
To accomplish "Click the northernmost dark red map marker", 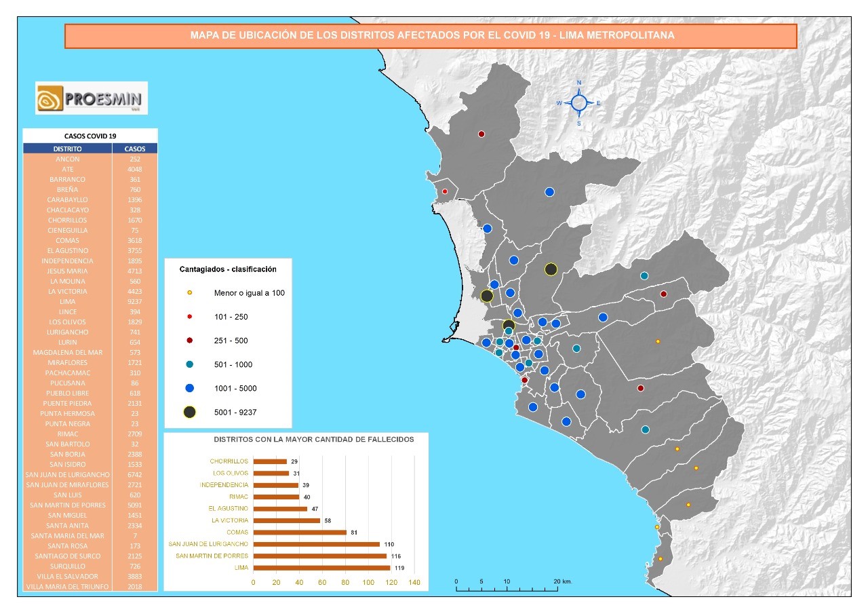I will [481, 134].
